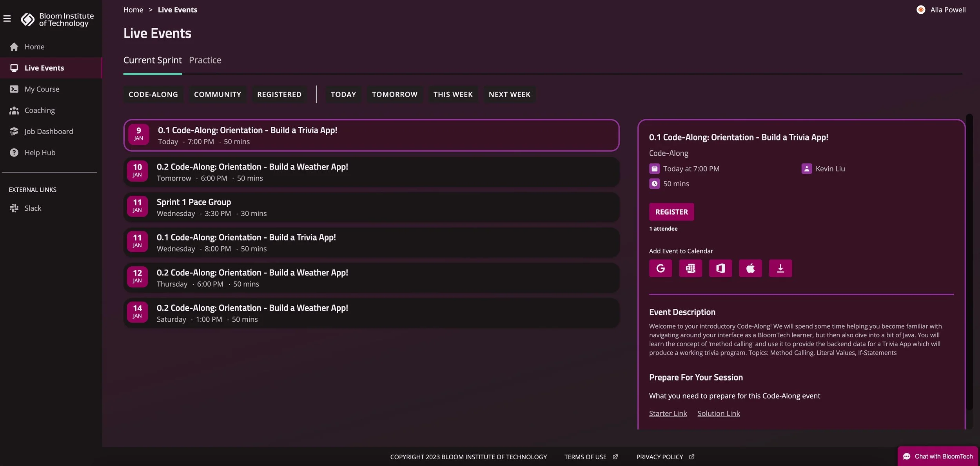Open the Starter Link
Image resolution: width=980 pixels, height=466 pixels.
pyautogui.click(x=668, y=413)
